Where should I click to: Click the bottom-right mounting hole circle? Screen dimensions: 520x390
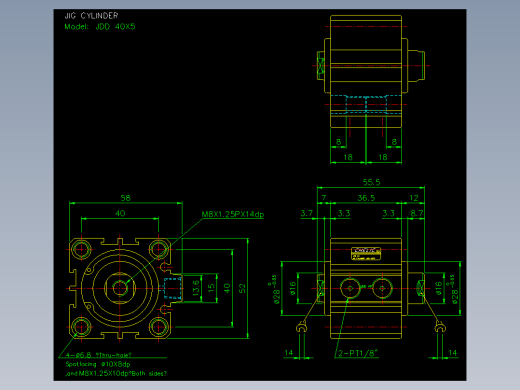(x=158, y=327)
